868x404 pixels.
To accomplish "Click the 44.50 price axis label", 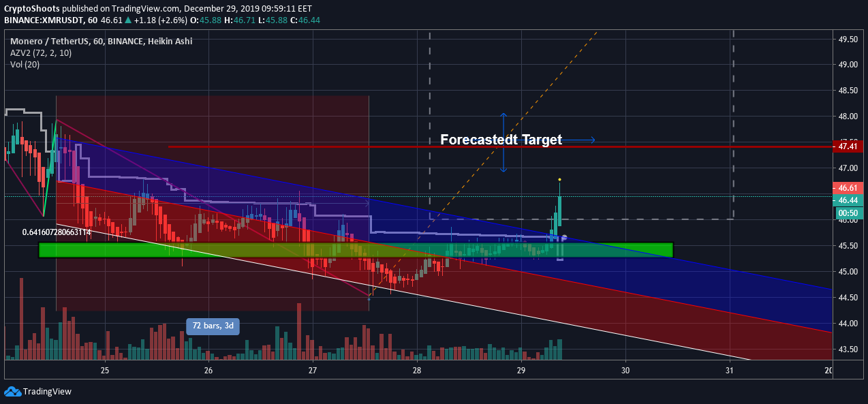I will [848, 298].
